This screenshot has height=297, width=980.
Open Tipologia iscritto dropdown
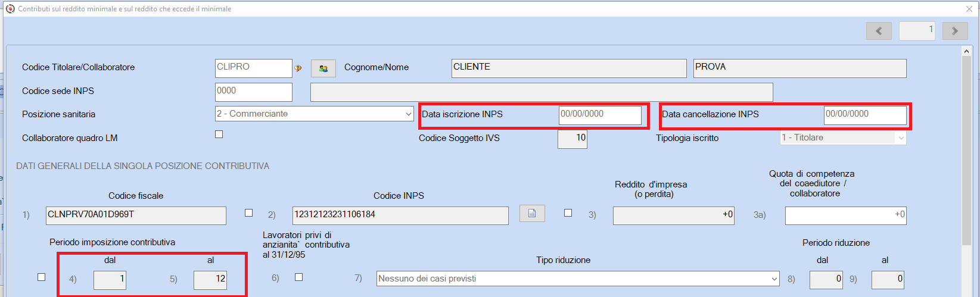pyautogui.click(x=844, y=137)
